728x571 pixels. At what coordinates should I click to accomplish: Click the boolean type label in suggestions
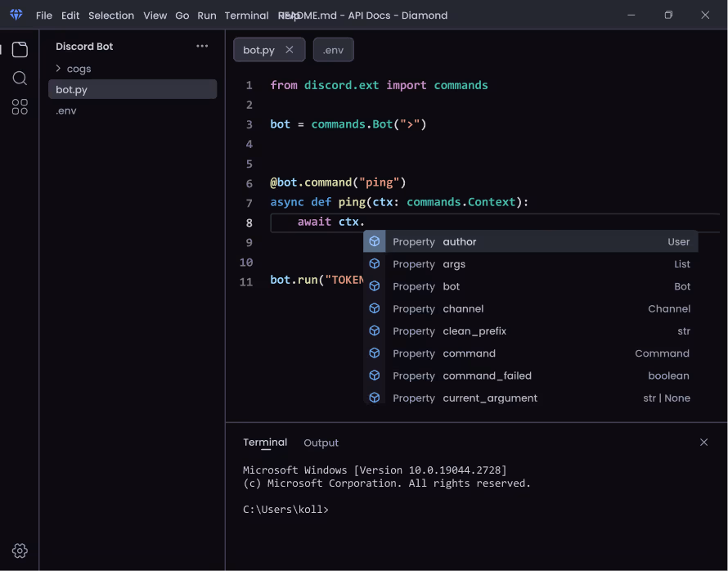pyautogui.click(x=668, y=375)
